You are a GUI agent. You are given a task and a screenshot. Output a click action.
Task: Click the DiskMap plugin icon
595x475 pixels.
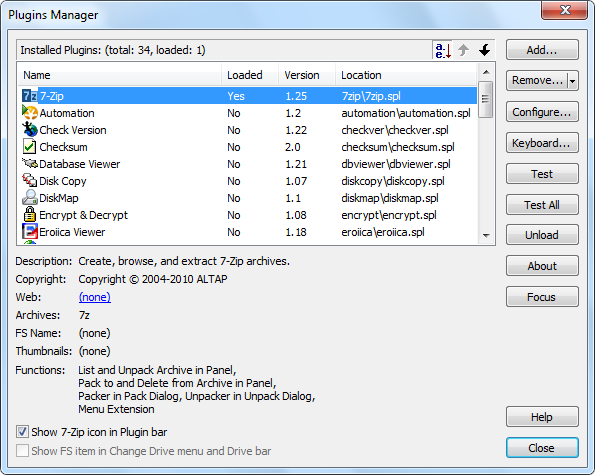30,198
